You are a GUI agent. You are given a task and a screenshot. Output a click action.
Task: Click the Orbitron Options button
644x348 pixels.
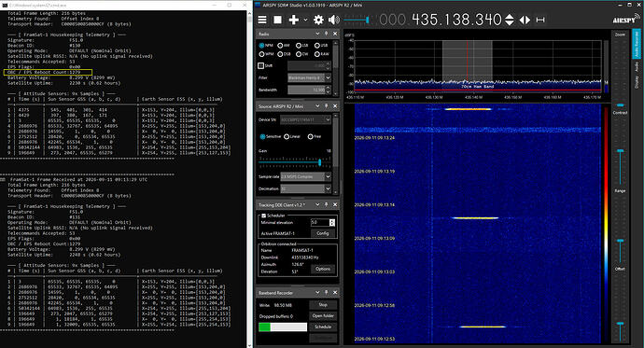(x=323, y=269)
